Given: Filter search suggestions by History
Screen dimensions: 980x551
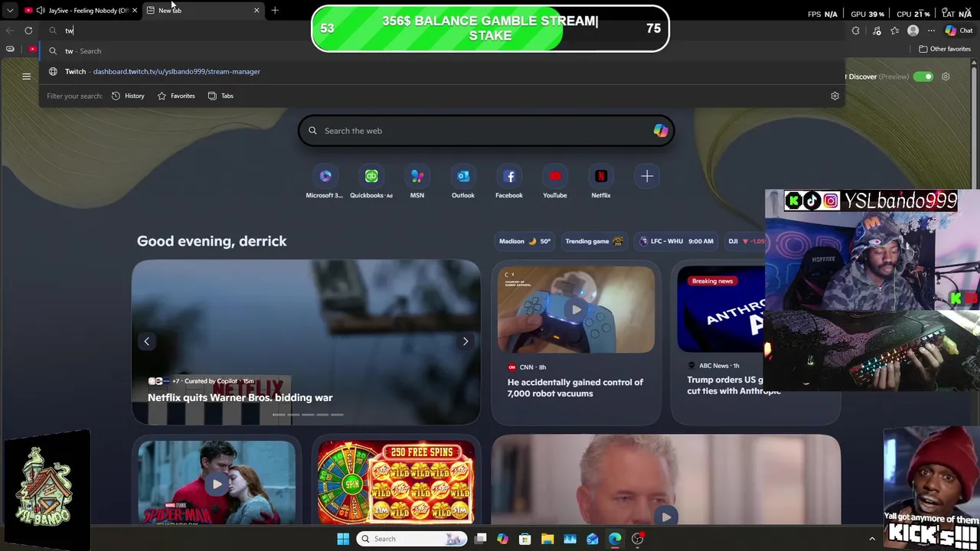Looking at the screenshot, I should [128, 96].
